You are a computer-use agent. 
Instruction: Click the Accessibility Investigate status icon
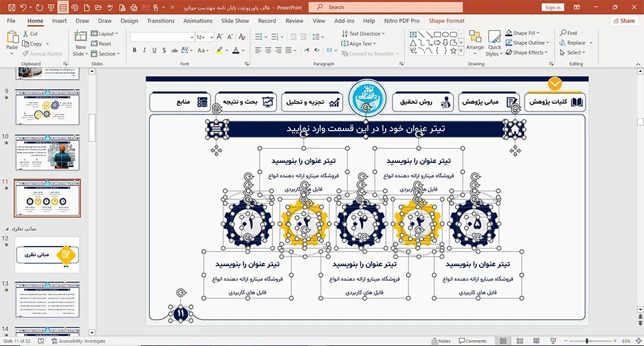coord(78,341)
